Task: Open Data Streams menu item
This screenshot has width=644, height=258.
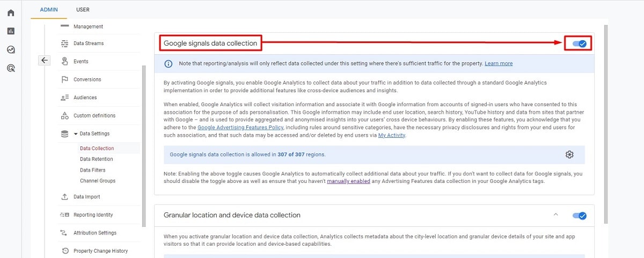Action: (89, 43)
